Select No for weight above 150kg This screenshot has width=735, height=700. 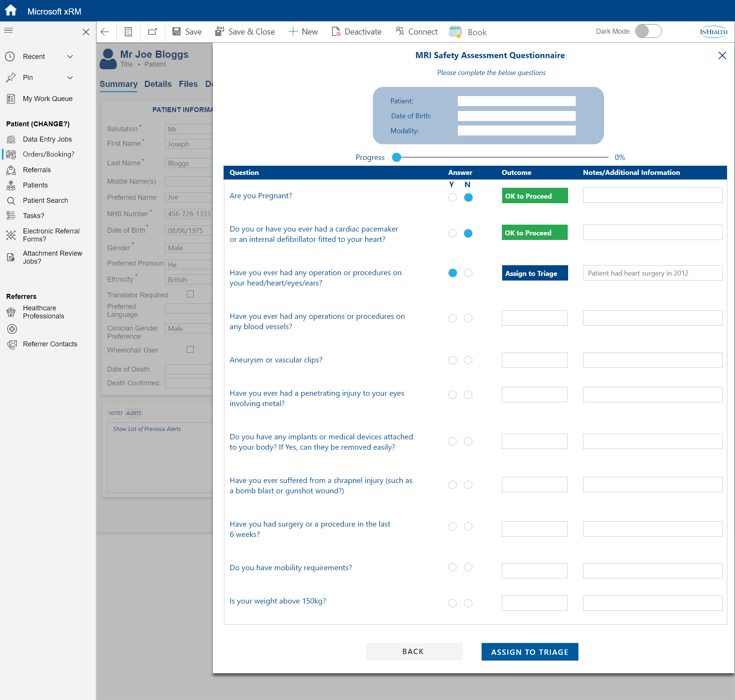(x=468, y=603)
